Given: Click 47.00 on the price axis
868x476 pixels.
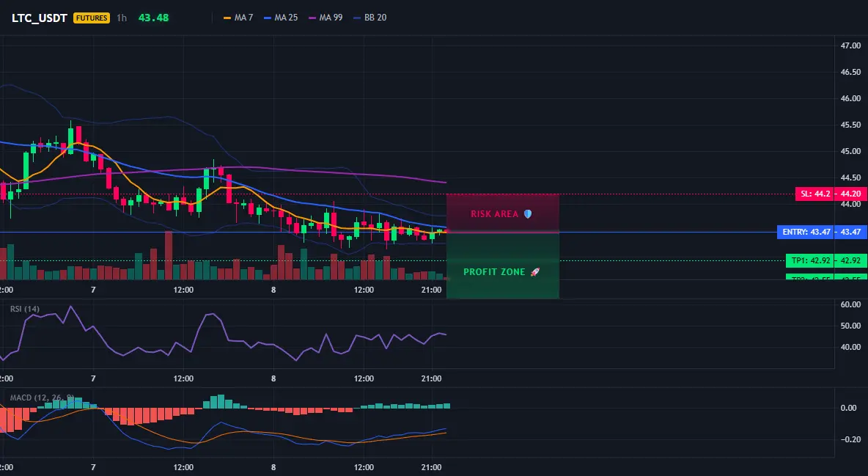Looking at the screenshot, I should [850, 46].
